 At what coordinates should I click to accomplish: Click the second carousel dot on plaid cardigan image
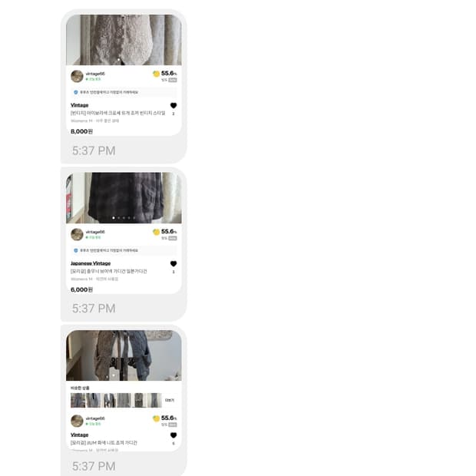coord(119,218)
